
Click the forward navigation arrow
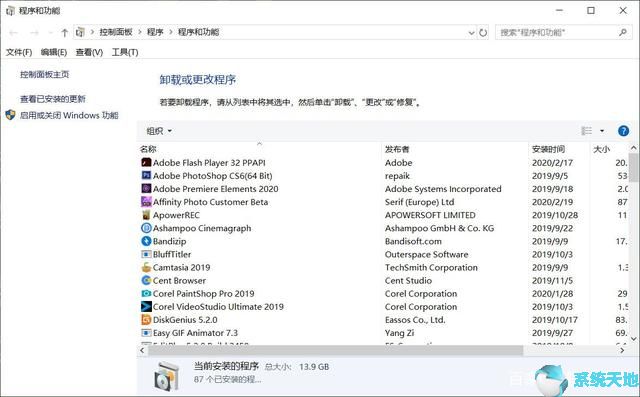(x=35, y=32)
